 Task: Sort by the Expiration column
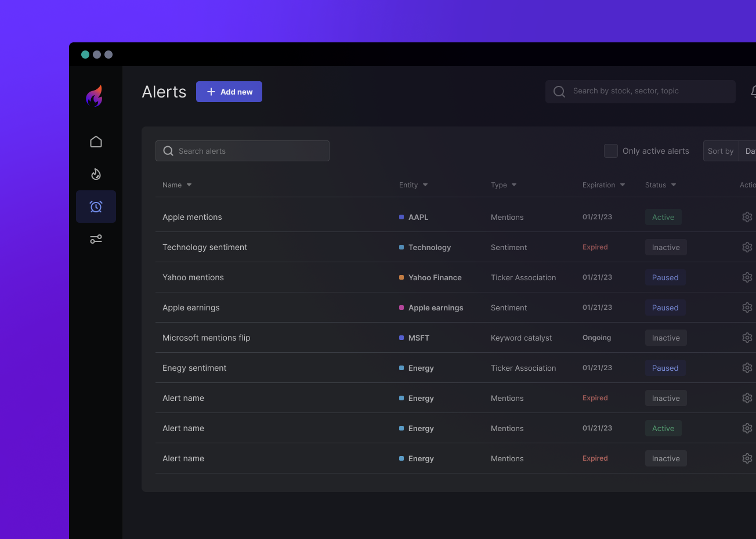tap(603, 185)
